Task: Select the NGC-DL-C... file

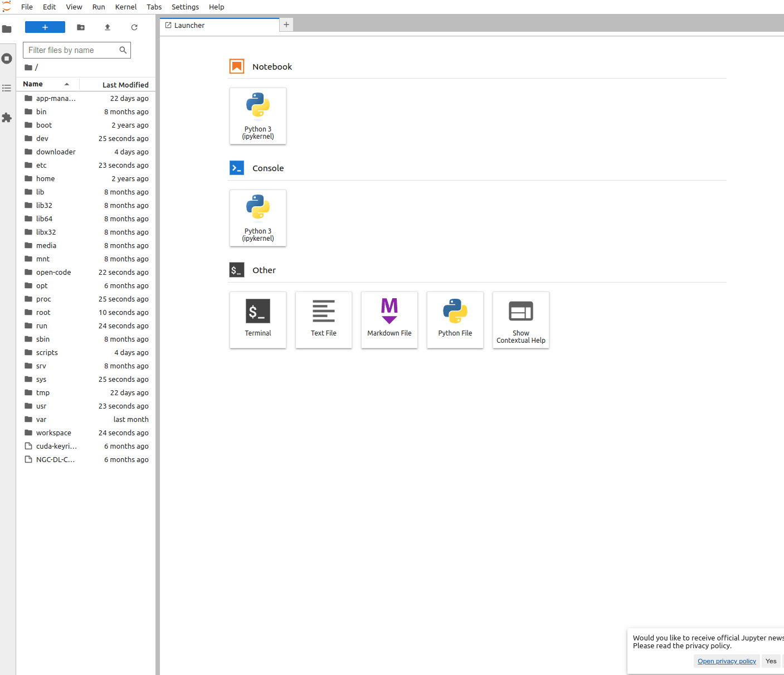Action: [x=86, y=459]
